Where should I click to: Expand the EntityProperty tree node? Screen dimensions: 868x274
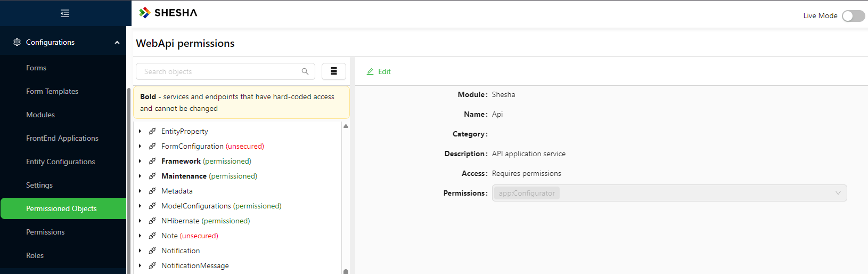[x=140, y=131]
